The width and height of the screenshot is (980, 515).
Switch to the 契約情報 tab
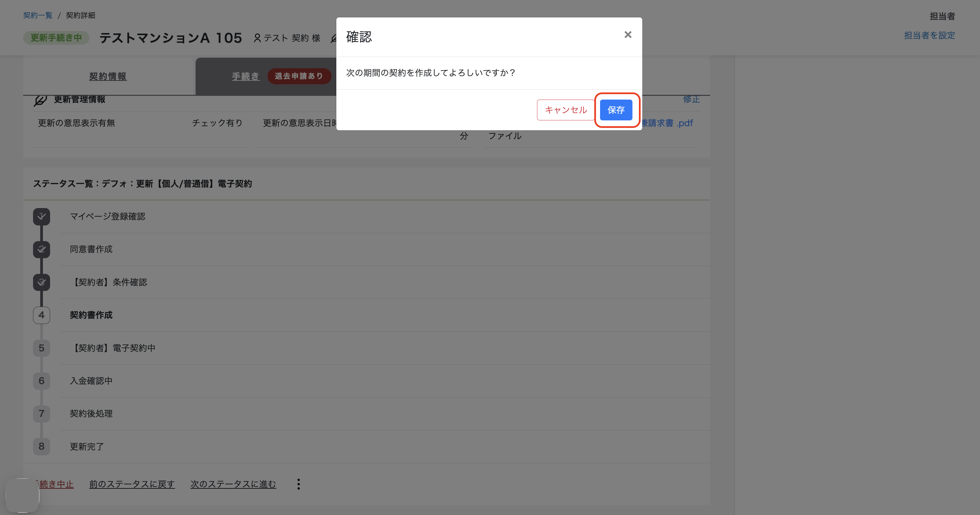tap(108, 76)
